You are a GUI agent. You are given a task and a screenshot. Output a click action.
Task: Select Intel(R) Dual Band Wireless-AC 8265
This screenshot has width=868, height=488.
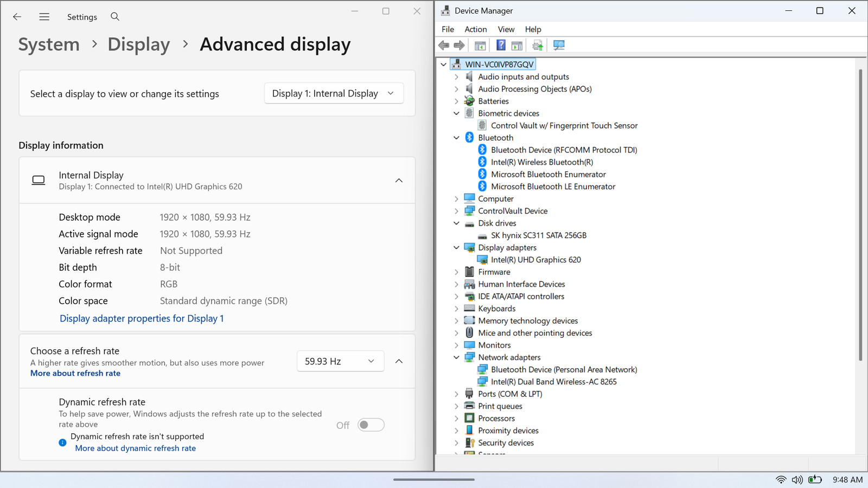[x=554, y=382]
